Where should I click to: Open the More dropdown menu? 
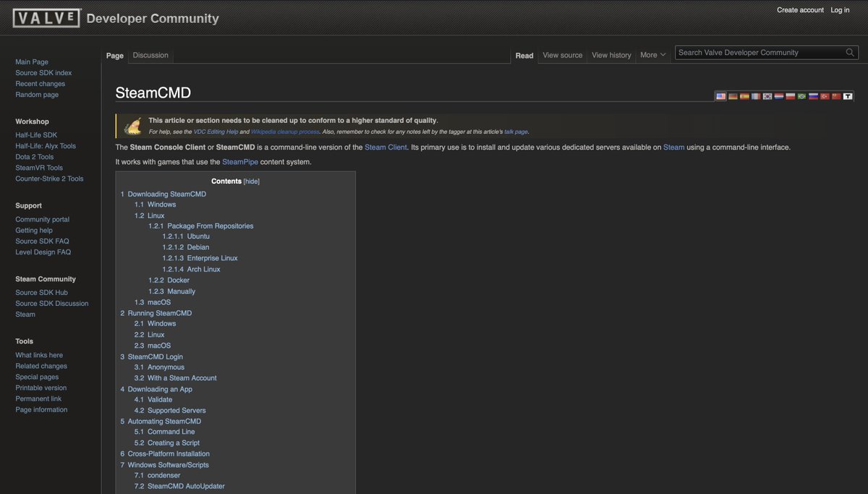652,55
